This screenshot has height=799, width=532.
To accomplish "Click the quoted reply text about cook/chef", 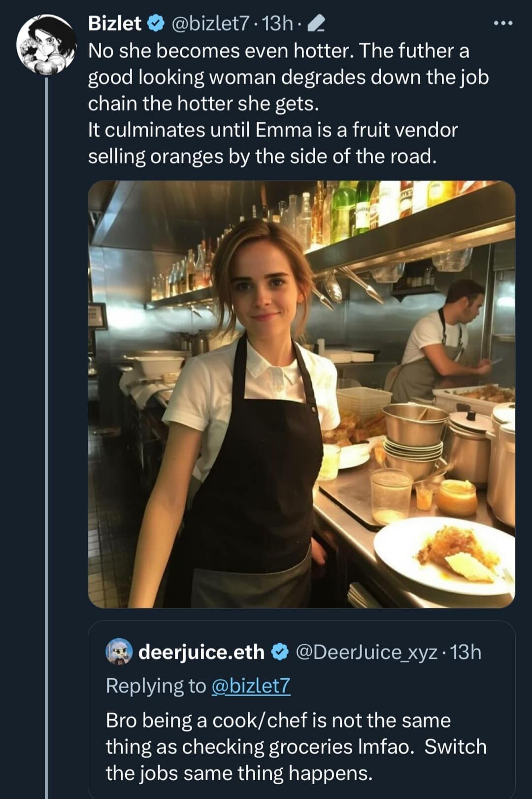I will (278, 721).
